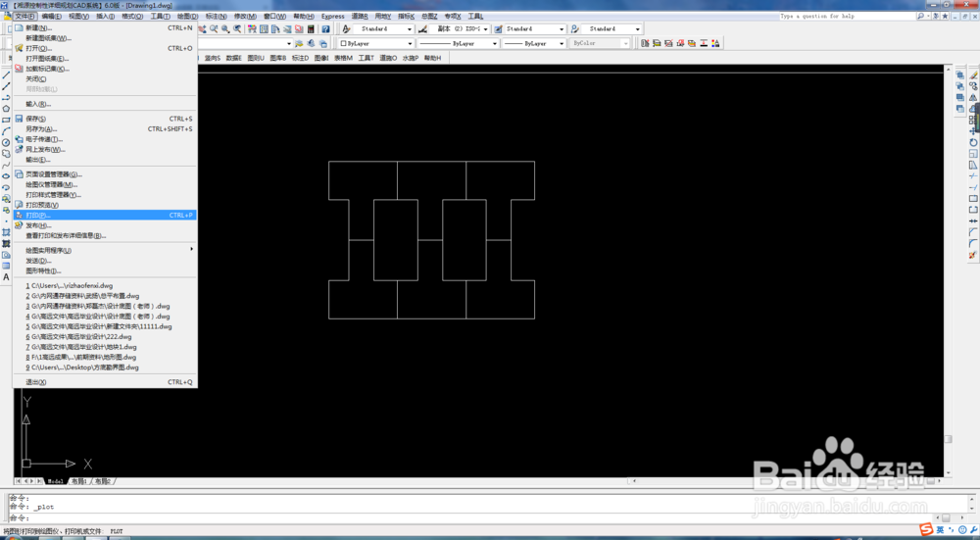Choose 新建(N) in File menu
This screenshot has height=540, width=980.
pos(105,27)
